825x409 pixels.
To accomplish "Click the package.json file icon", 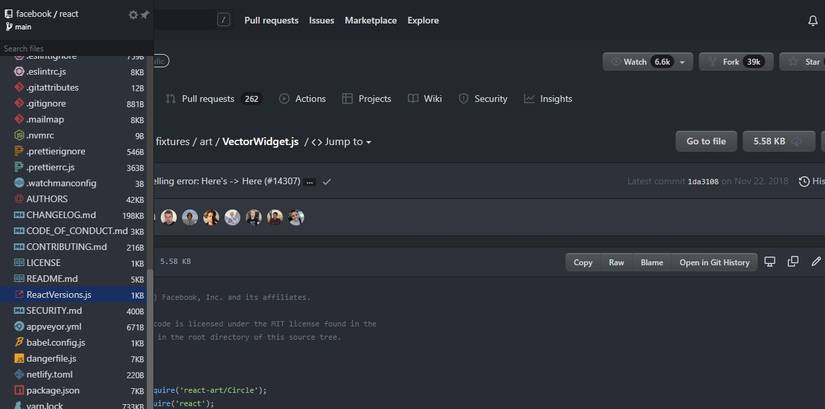I will pyautogui.click(x=19, y=391).
